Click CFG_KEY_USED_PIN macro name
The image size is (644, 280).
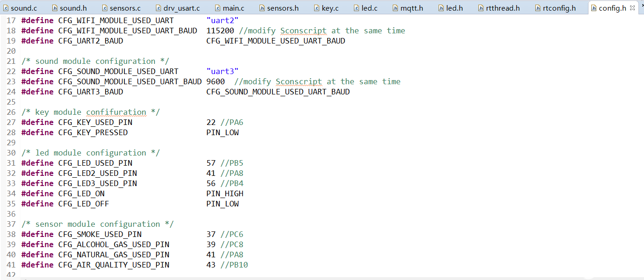click(x=95, y=122)
